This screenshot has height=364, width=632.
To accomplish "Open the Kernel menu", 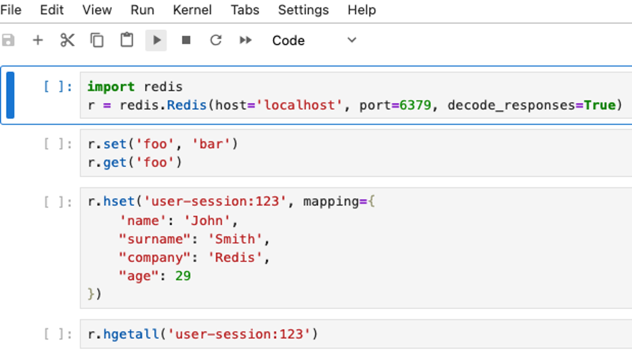I will coord(192,10).
